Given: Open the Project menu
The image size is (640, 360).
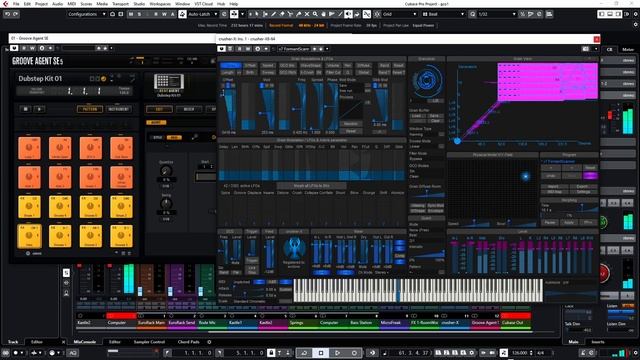Looking at the screenshot, I should click(x=41, y=4).
